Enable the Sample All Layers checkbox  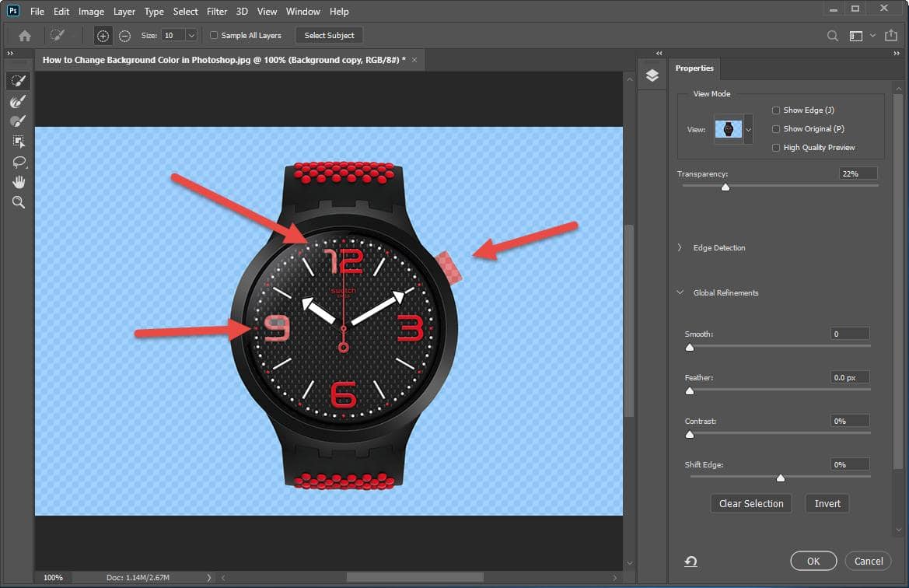214,35
